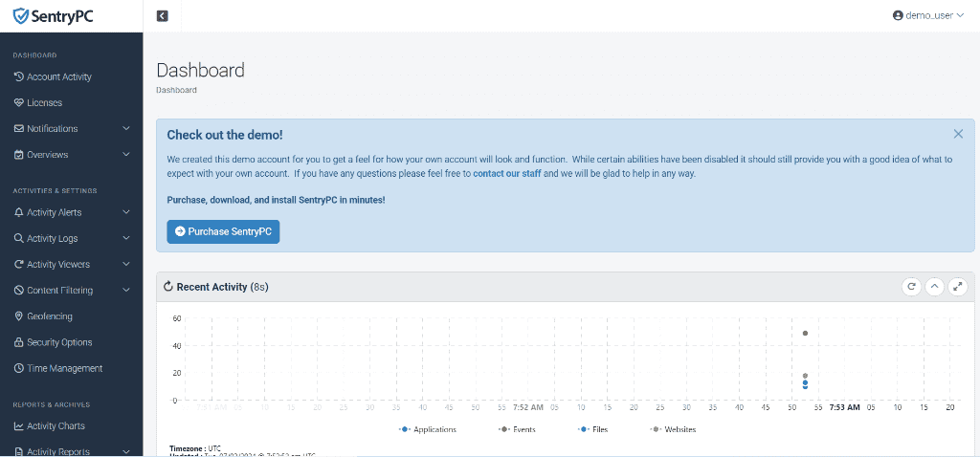The width and height of the screenshot is (980, 457).
Task: Toggle the Websites series in chart legend
Action: point(673,429)
